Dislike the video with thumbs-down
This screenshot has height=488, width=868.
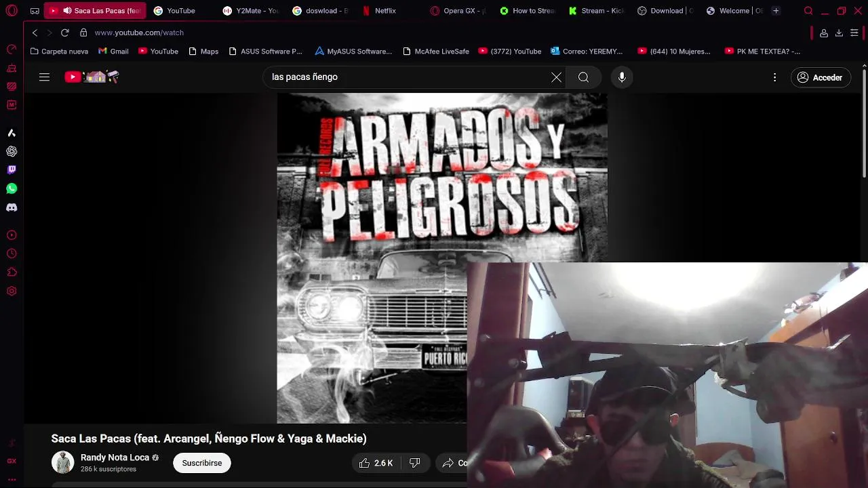coord(414,463)
